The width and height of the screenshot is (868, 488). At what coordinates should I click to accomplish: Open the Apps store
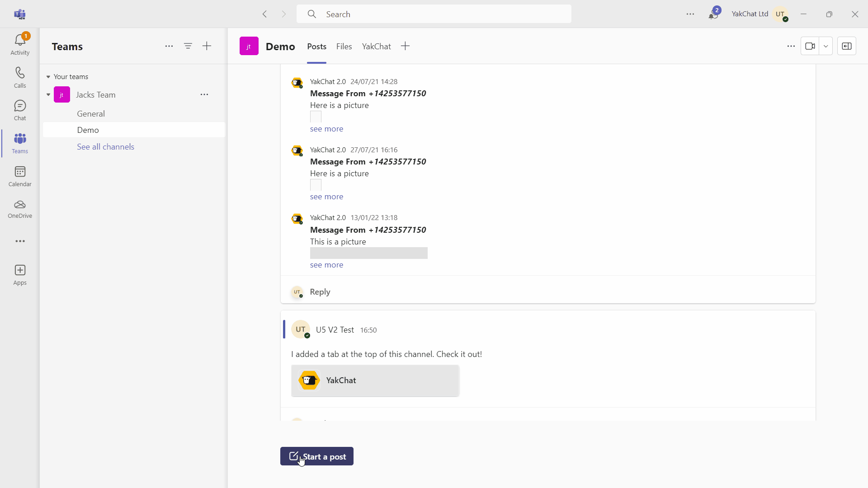click(20, 275)
